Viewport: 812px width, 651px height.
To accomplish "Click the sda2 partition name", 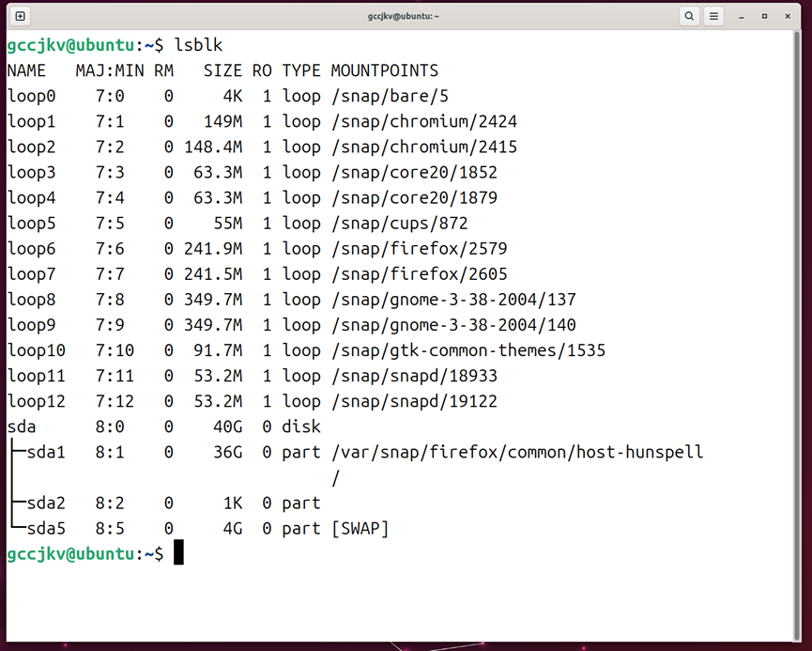I will (46, 503).
